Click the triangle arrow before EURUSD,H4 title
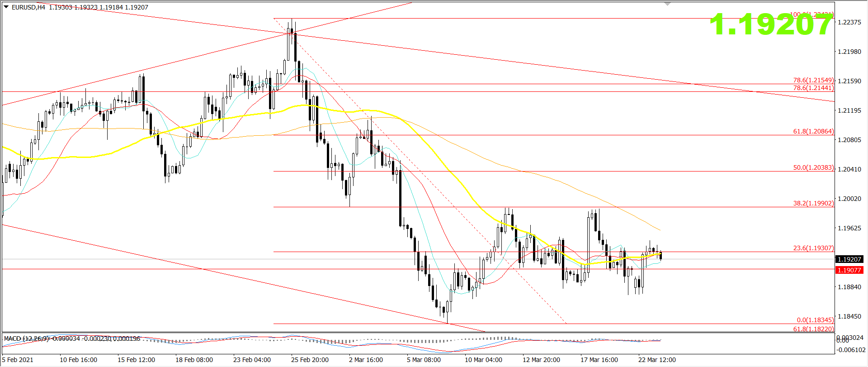The width and height of the screenshot is (868, 367). point(6,7)
